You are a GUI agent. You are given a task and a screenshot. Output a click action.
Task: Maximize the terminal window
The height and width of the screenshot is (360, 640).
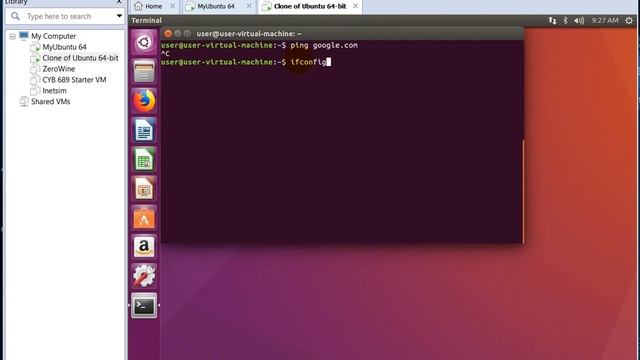click(x=187, y=33)
